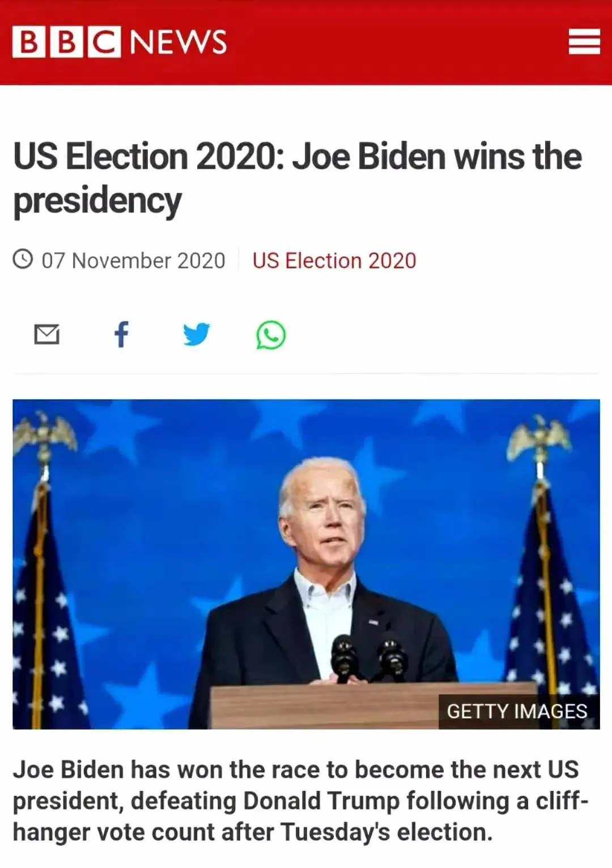Click the bold intro paragraph text
This screenshot has height=868, width=612.
coord(300,801)
